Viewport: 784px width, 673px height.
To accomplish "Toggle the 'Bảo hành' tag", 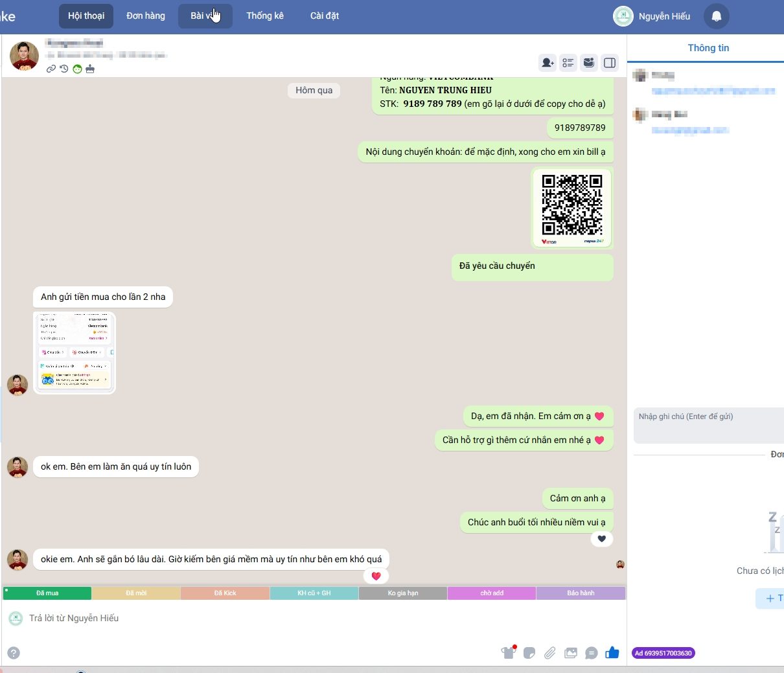I will (581, 593).
